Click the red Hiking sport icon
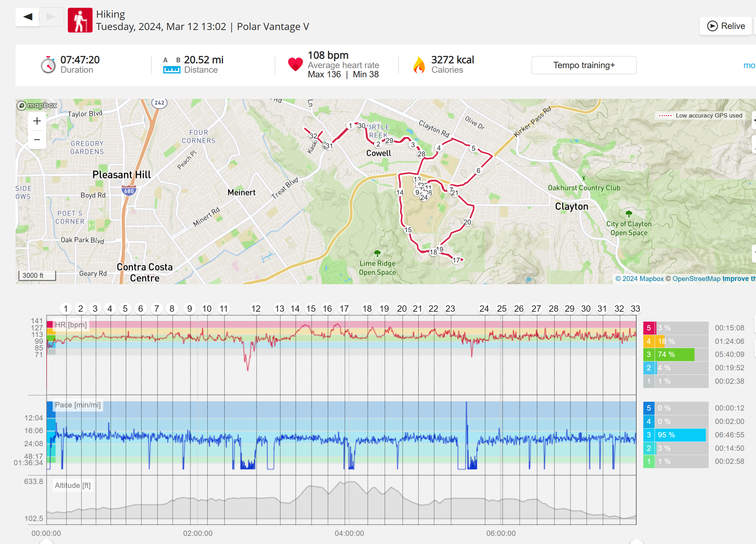Viewport: 756px width, 544px height. click(80, 20)
